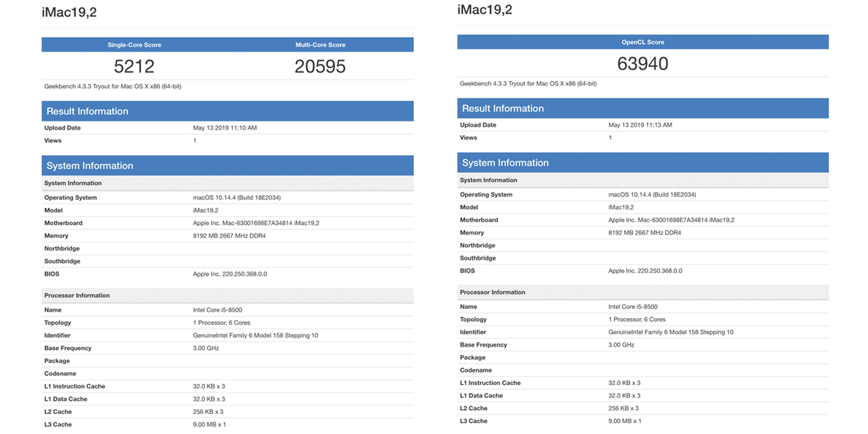Click Views count in left report
868x434 pixels.
pyautogui.click(x=194, y=141)
